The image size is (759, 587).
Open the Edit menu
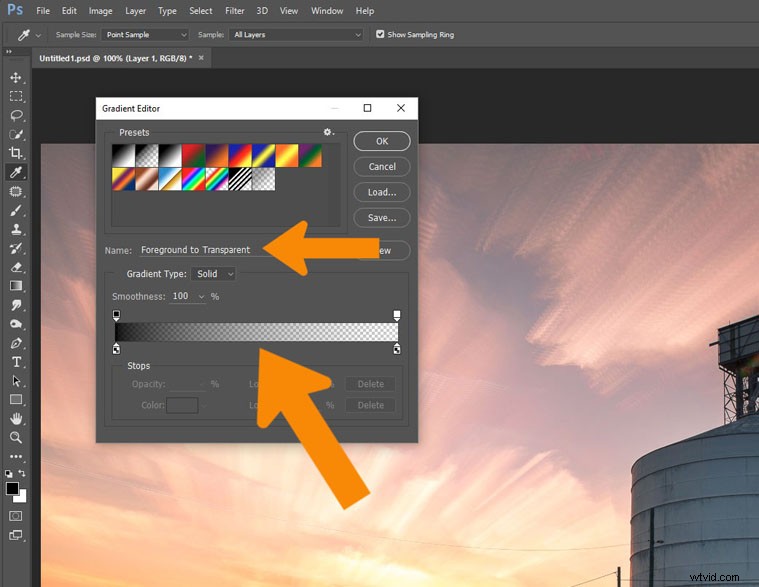tap(69, 11)
